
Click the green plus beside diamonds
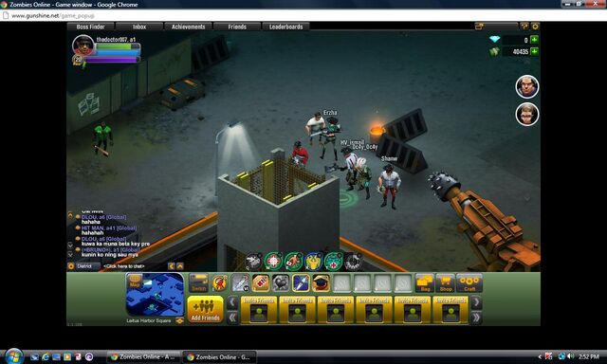535,40
